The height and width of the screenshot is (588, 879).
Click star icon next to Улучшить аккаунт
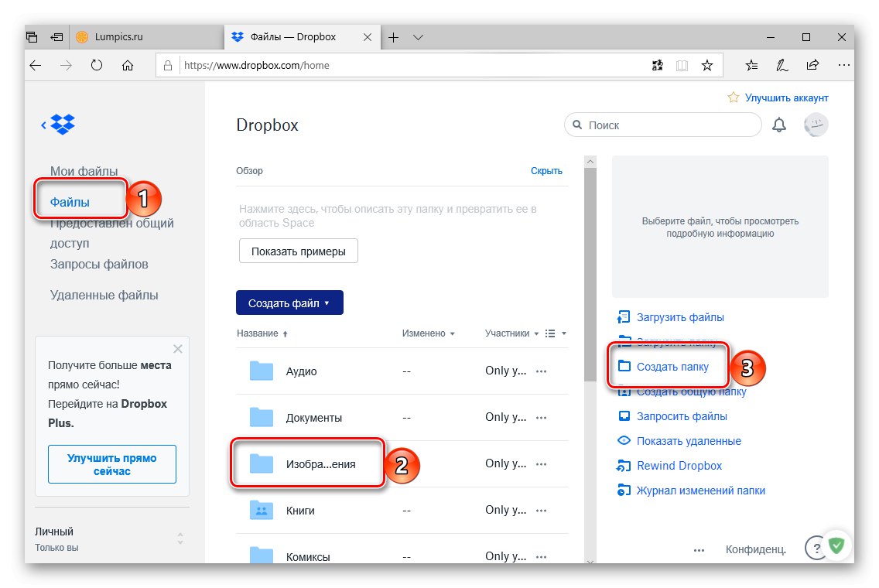click(x=734, y=97)
